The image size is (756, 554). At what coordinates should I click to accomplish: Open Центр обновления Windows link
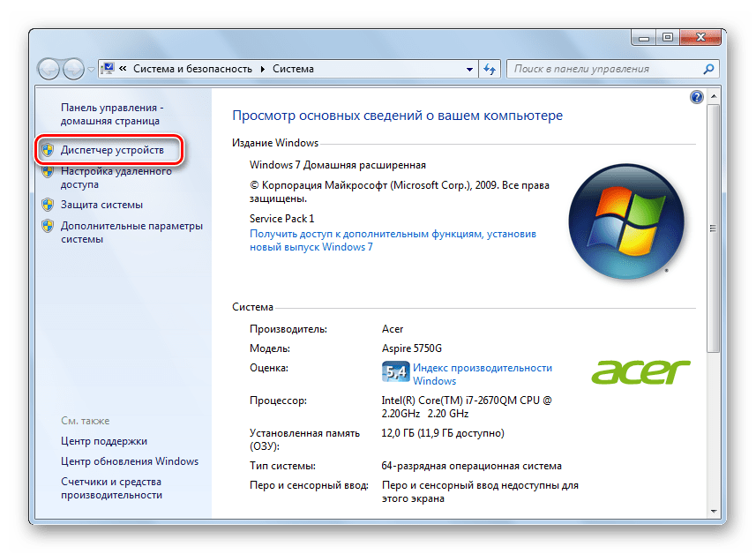[x=130, y=461]
